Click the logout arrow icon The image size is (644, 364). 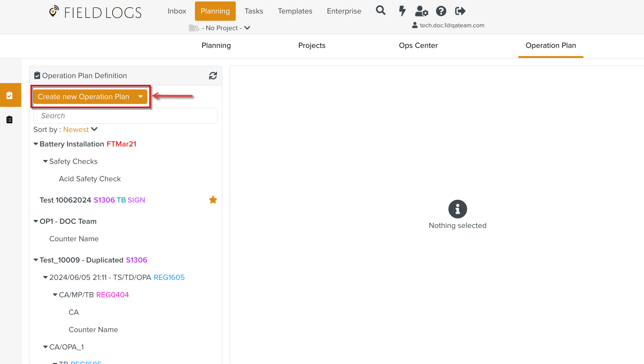[x=460, y=11]
